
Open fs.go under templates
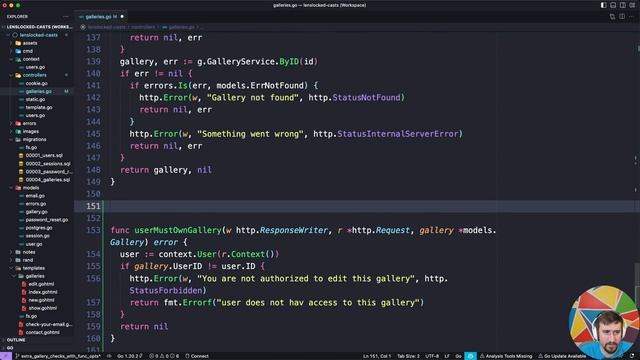click(x=31, y=316)
